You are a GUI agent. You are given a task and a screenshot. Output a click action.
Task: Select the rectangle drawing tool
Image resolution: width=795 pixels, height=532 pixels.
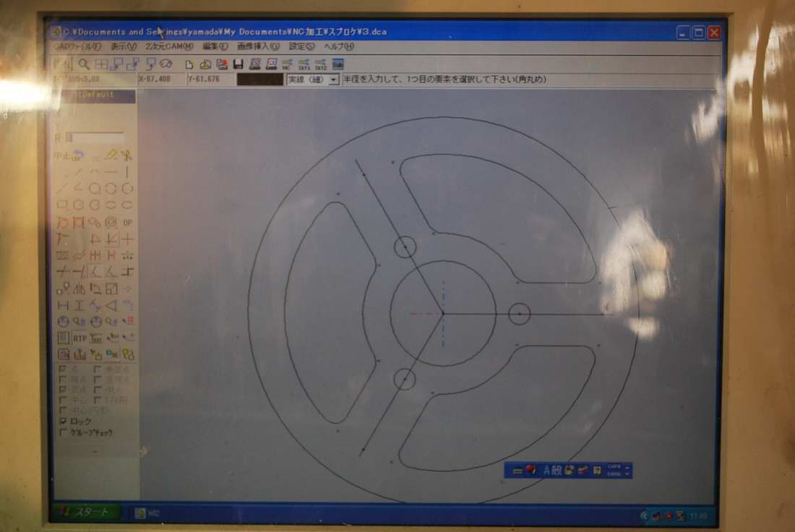62,205
